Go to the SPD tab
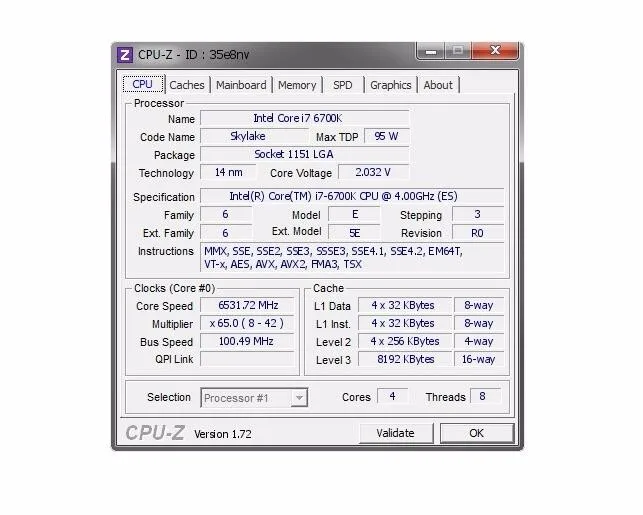The image size is (643, 515). pos(343,85)
